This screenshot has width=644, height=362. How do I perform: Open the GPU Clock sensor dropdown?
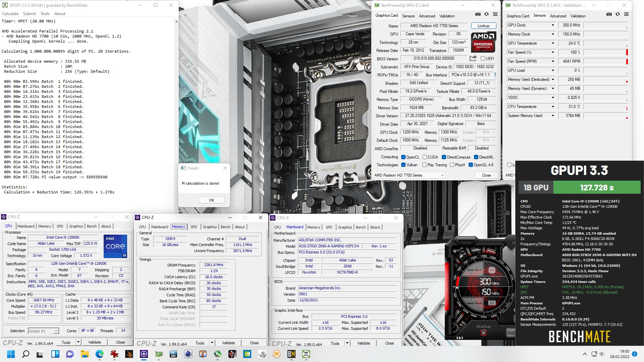[553, 25]
